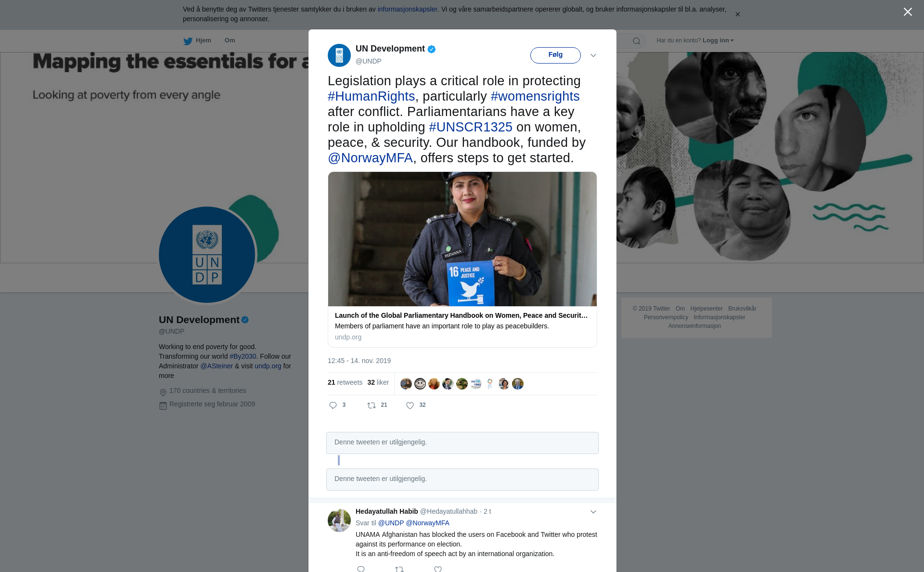Open the @NorwayMFA mention in the tweet
Screen dimensions: 924x572
point(370,158)
